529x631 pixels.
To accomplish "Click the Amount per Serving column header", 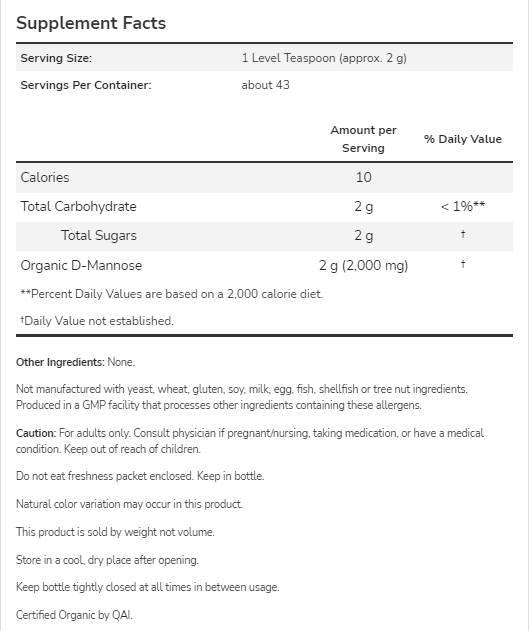I will tap(363, 139).
